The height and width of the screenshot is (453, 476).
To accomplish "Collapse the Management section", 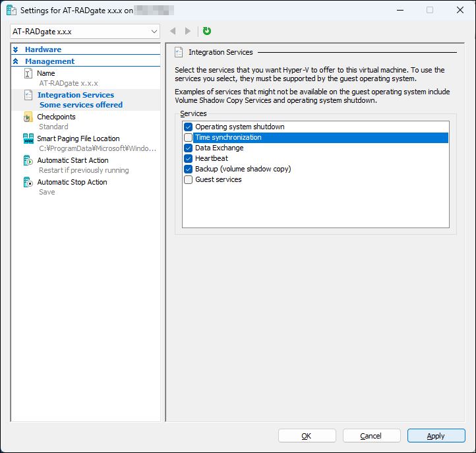I will click(x=16, y=61).
